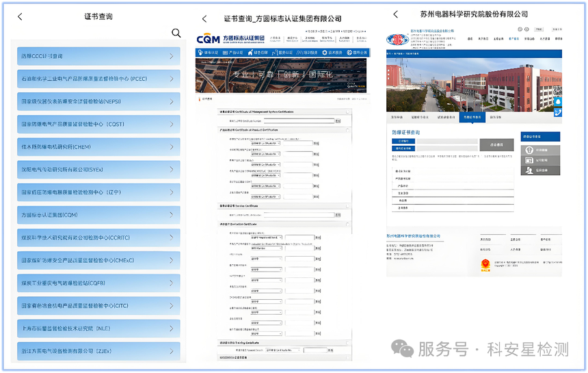Screen dimensions: 588x373
Task: Click search button beside Management System certificate input
Action: [338, 121]
